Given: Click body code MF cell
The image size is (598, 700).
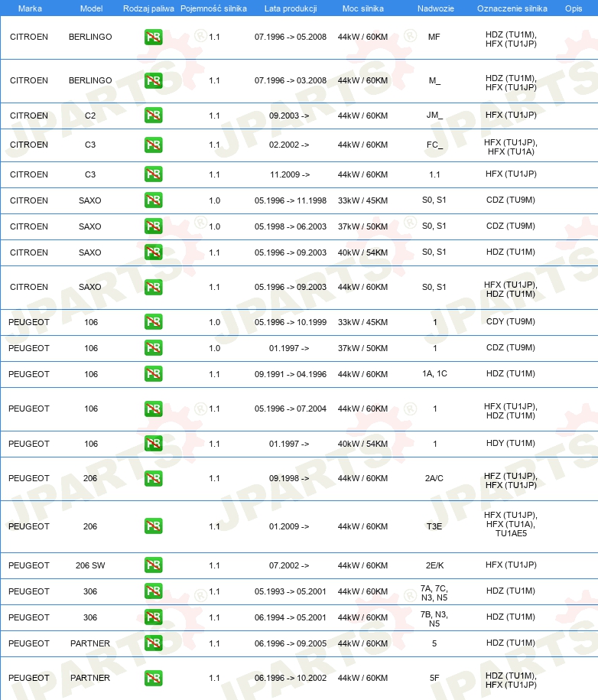Looking at the screenshot, I should (x=434, y=37).
